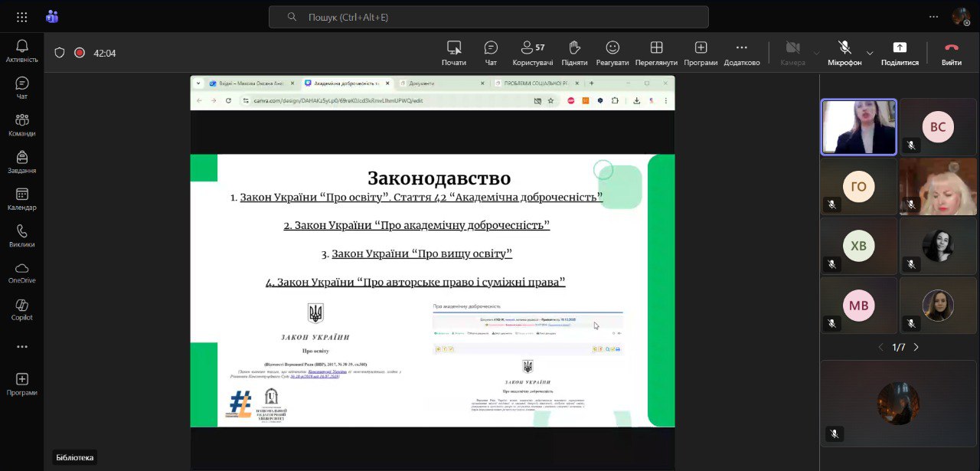Viewport: 980px width, 471px height.
Task: Open Додатково more options menu
Action: point(741,52)
